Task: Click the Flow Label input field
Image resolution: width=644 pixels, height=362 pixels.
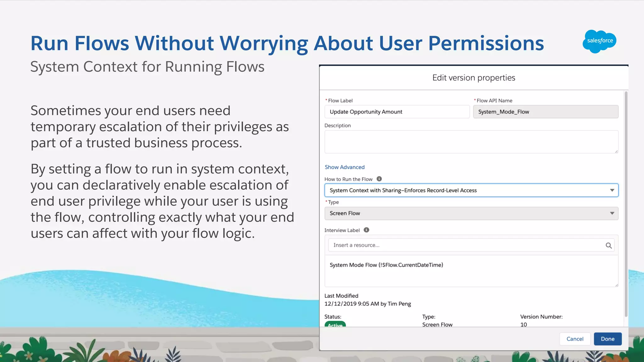Action: (397, 112)
